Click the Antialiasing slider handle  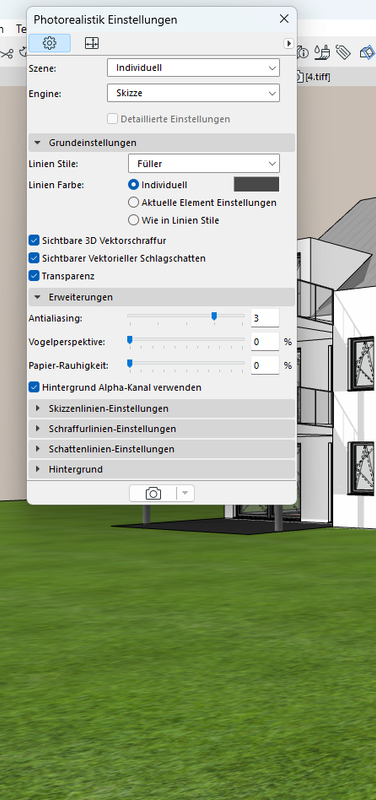pos(214,317)
